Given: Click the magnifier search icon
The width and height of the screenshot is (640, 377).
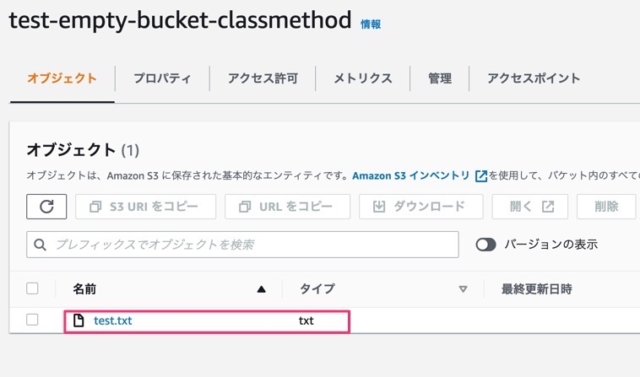Looking at the screenshot, I should coord(40,245).
